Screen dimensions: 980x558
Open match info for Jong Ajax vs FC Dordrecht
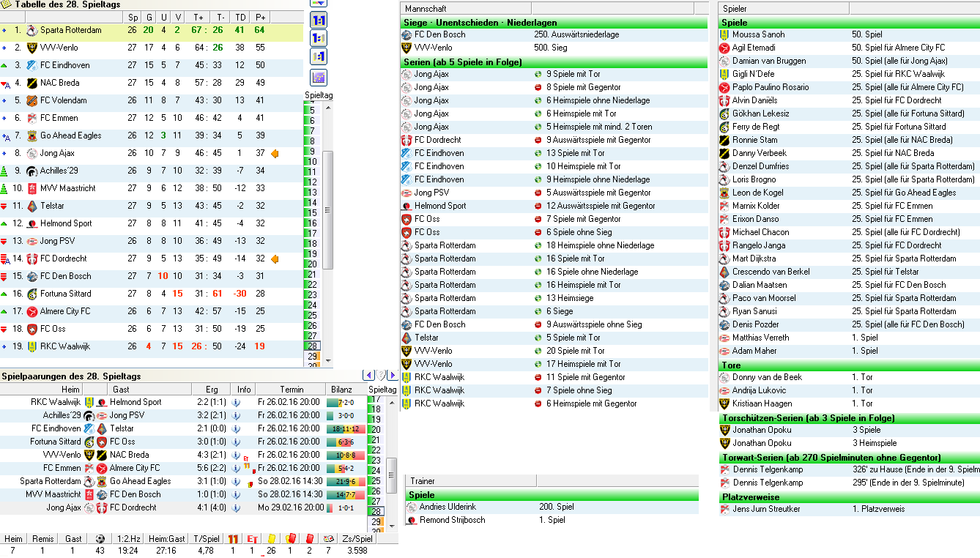click(236, 507)
